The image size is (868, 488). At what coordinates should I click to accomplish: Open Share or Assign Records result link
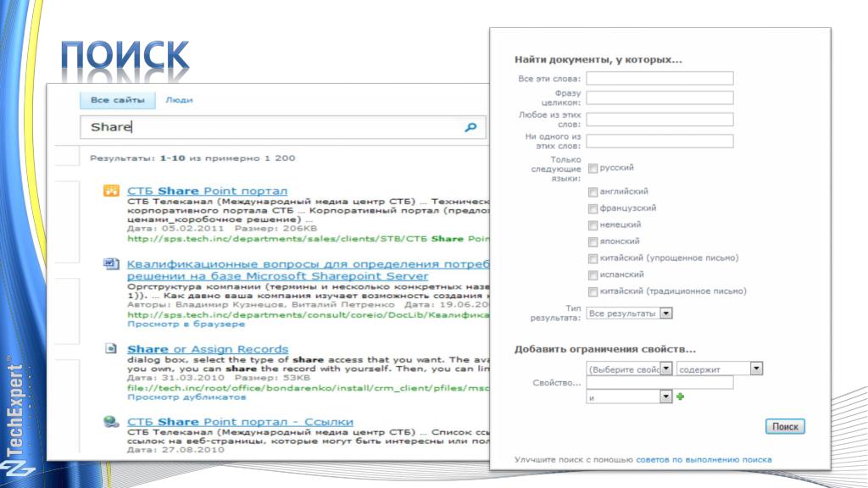[x=208, y=349]
